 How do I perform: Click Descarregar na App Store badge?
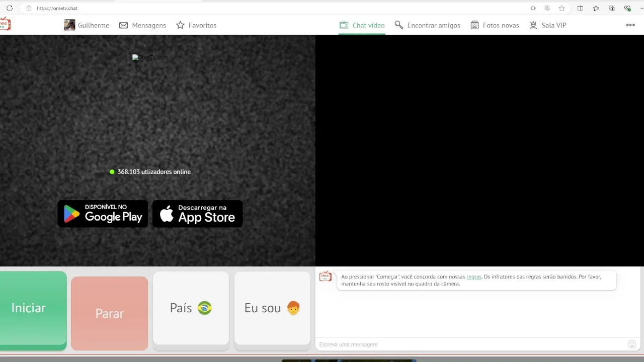pos(198,214)
